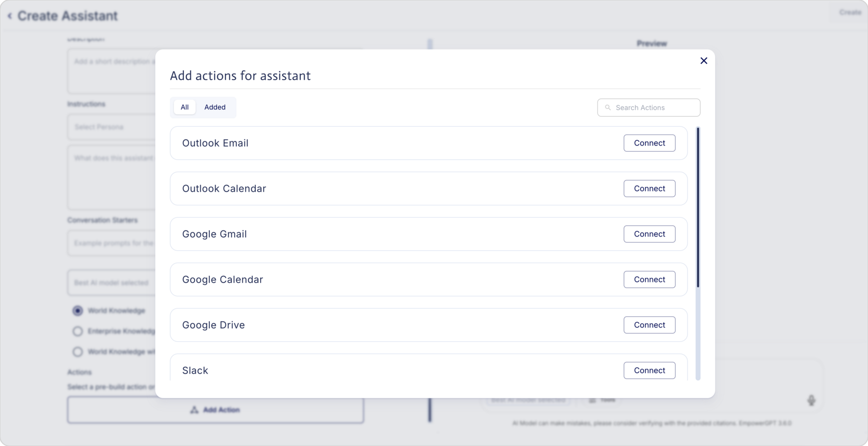Switch to the Added tab
Viewport: 868px width, 446px height.
(215, 107)
